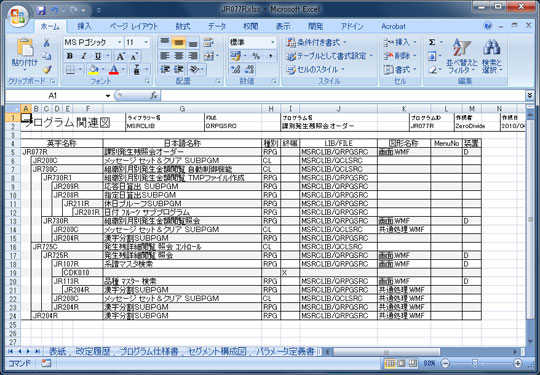
Task: Open the number format dropdown
Action: click(x=273, y=42)
